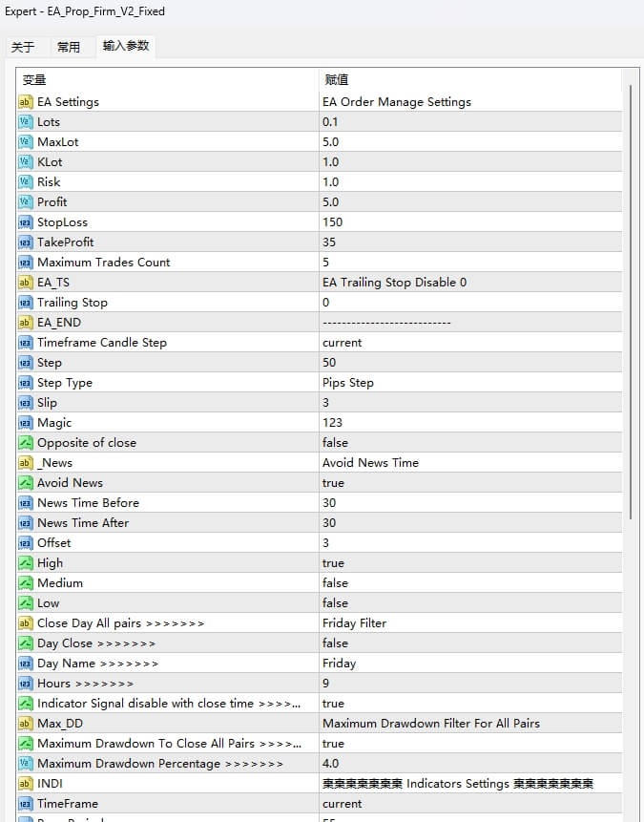
Task: Click the Opposite of close icon
Action: pyautogui.click(x=26, y=443)
